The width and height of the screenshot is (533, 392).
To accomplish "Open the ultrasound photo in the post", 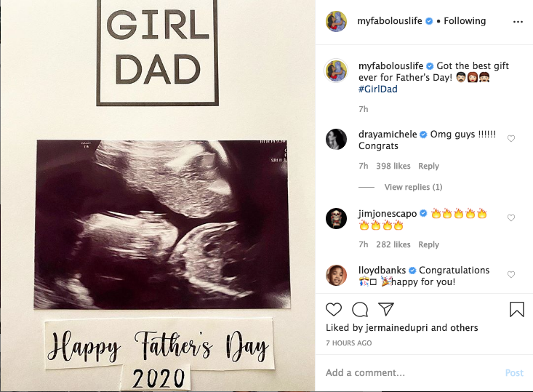I will 162,224.
